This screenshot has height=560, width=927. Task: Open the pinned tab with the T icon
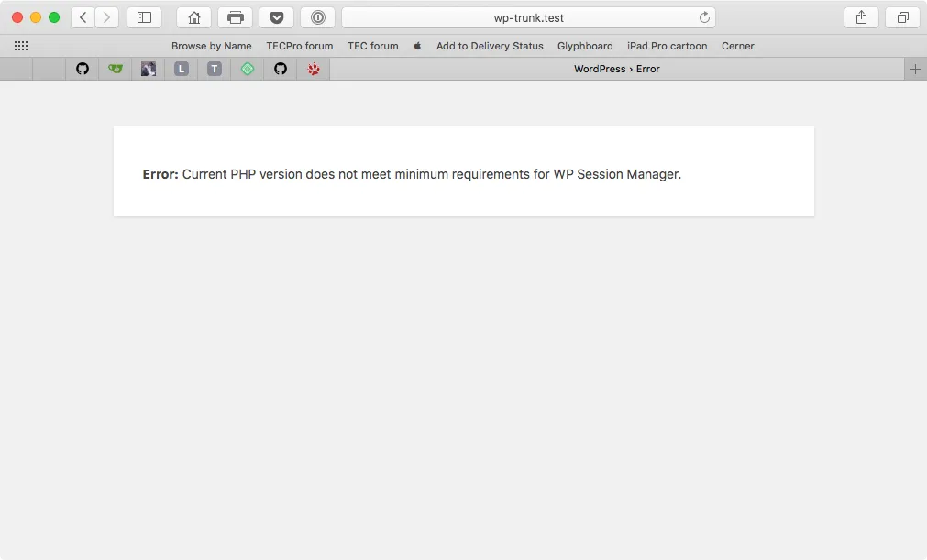[214, 69]
